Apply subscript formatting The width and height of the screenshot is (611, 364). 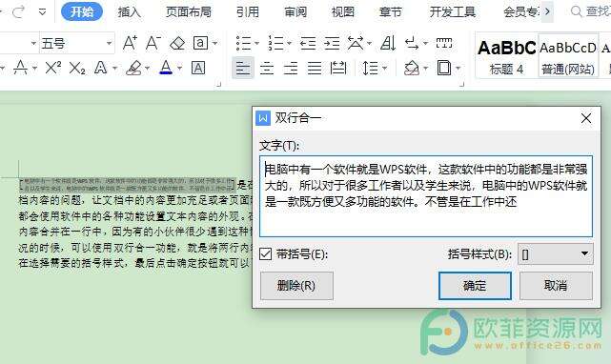click(77, 69)
